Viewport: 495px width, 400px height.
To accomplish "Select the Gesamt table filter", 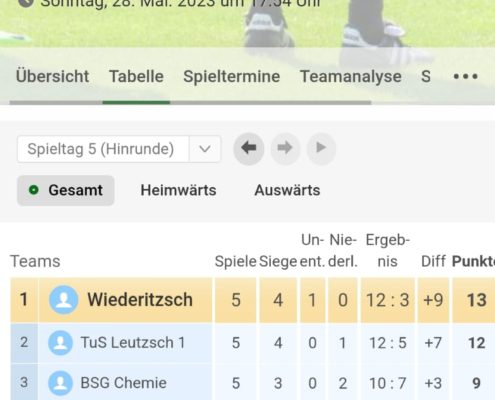I will [x=66, y=190].
